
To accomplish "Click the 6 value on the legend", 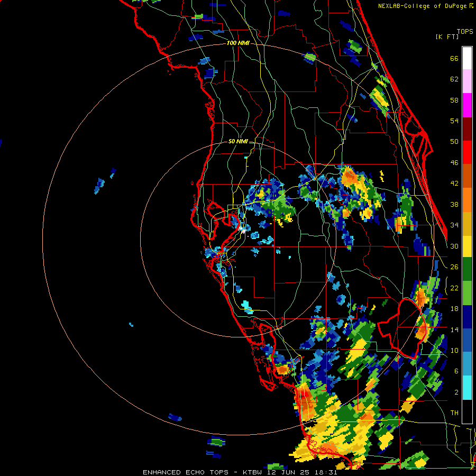I will [456, 371].
